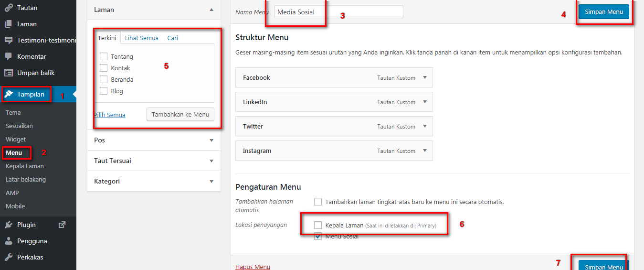Check the Kepala Laman location checkbox

tap(318, 225)
